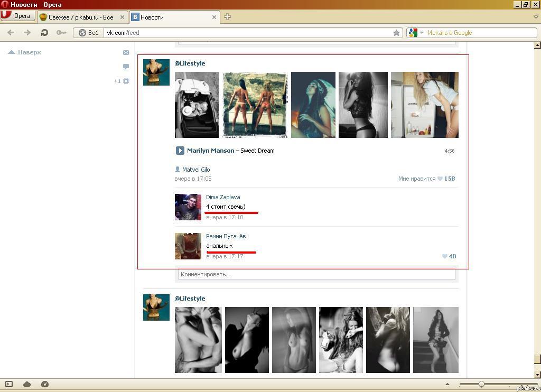The image size is (541, 392).
Task: Play Marilyn Manson Sweet Dream track
Action: point(180,151)
